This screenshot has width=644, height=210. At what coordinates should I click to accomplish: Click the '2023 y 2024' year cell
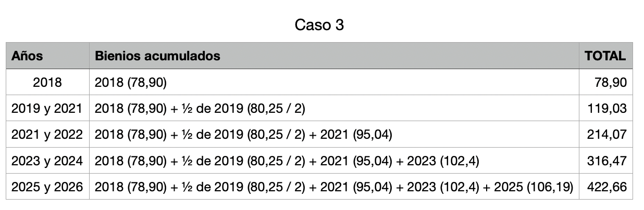(47, 161)
